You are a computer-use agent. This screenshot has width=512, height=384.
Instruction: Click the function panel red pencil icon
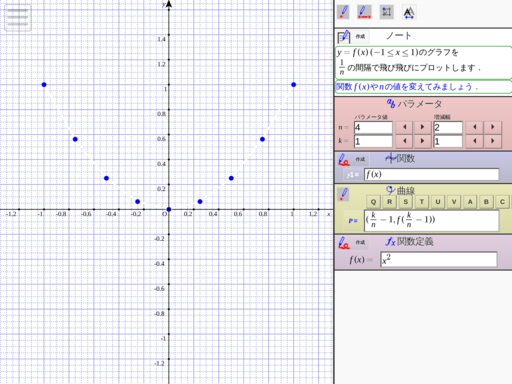click(344, 160)
